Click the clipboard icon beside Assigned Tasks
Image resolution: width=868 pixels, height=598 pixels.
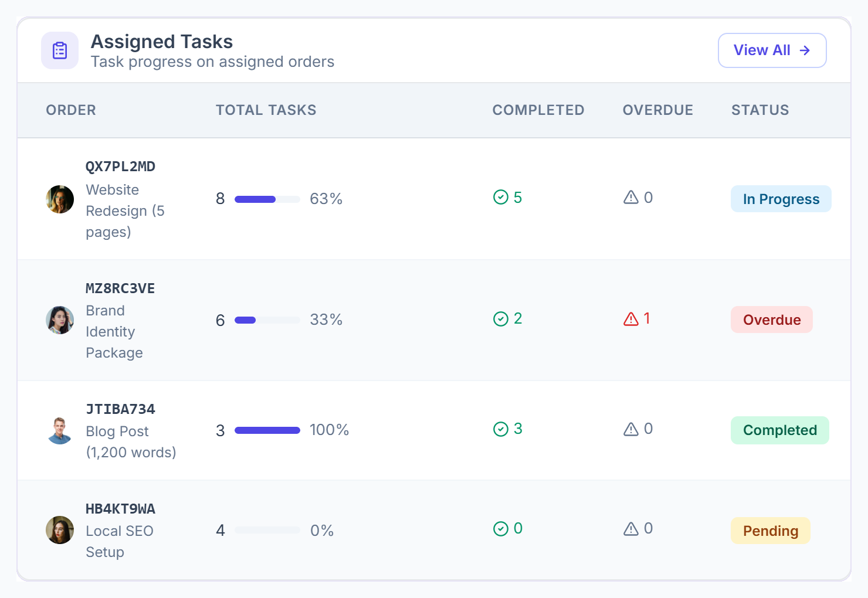click(60, 50)
